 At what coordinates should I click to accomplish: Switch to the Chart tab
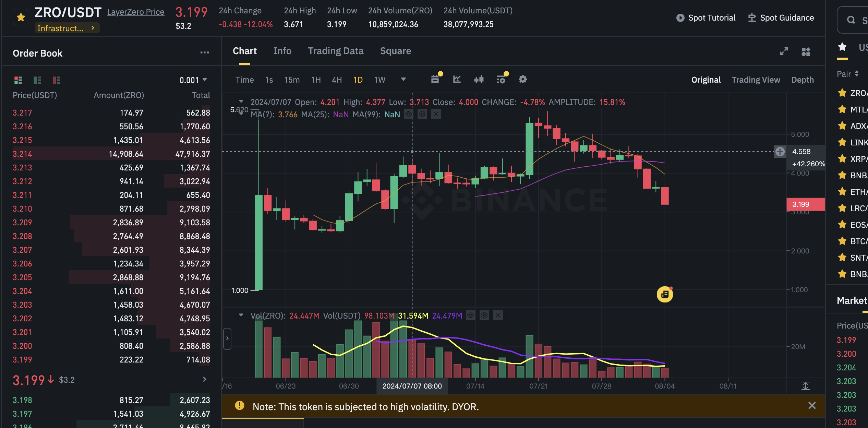click(245, 51)
